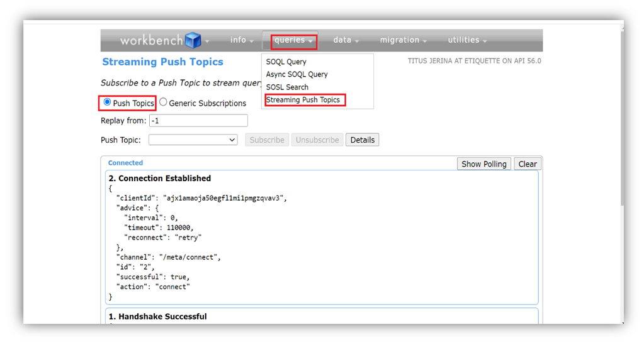The image size is (644, 344).
Task: Click the '1. Handshake Successful' log heading
Action: (158, 316)
